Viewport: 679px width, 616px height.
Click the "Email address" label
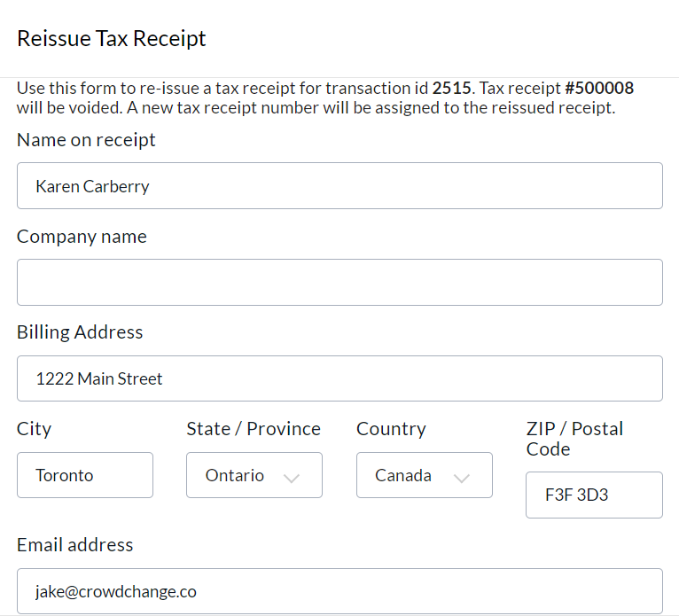point(75,545)
